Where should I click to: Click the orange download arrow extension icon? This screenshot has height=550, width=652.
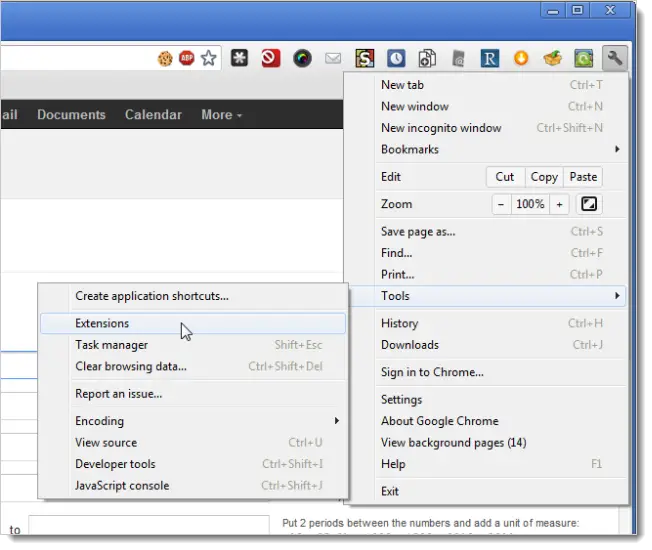521,58
